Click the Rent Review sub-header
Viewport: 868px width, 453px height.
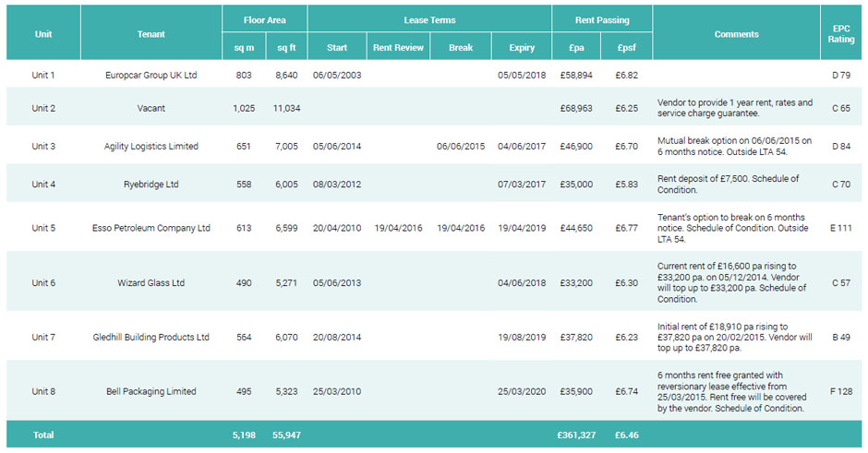[x=398, y=48]
